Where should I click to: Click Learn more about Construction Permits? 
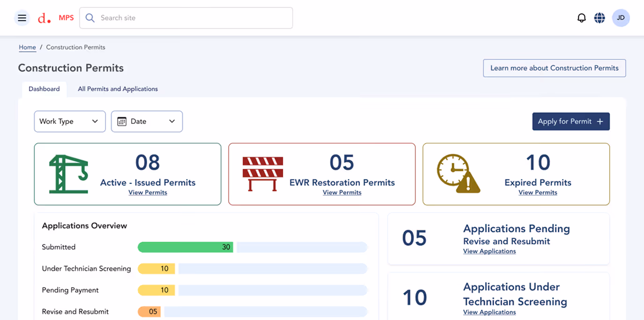click(x=554, y=68)
